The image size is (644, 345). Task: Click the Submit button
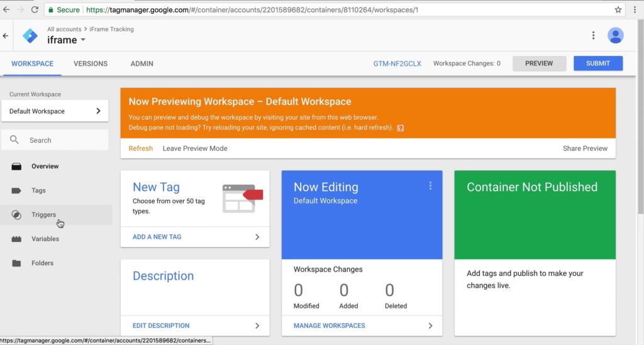point(598,63)
